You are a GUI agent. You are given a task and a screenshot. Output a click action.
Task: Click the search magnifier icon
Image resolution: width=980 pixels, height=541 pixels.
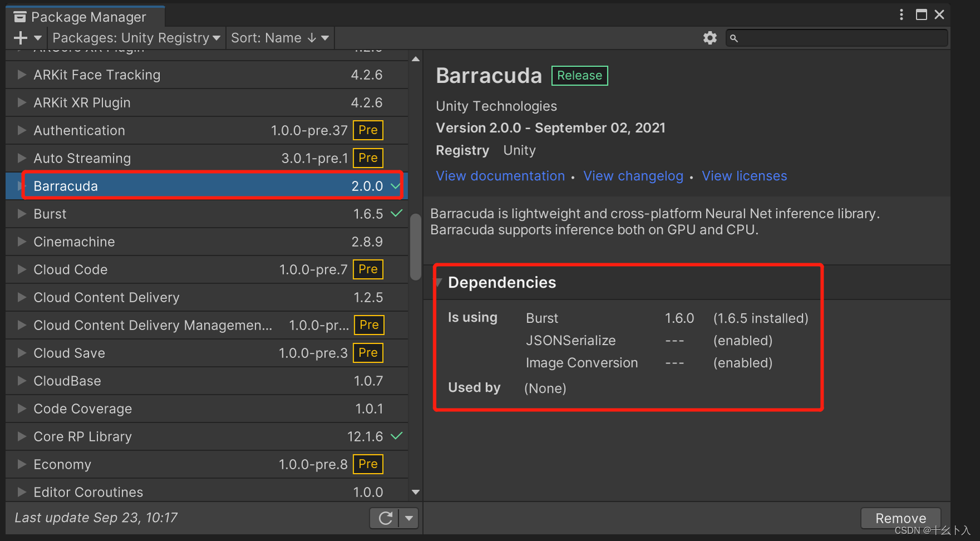click(734, 38)
